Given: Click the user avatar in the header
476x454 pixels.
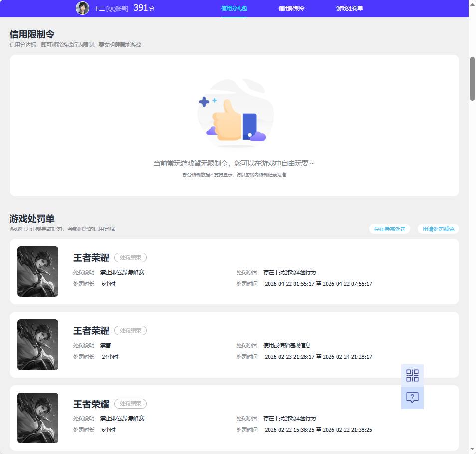Looking at the screenshot, I should pos(82,8).
